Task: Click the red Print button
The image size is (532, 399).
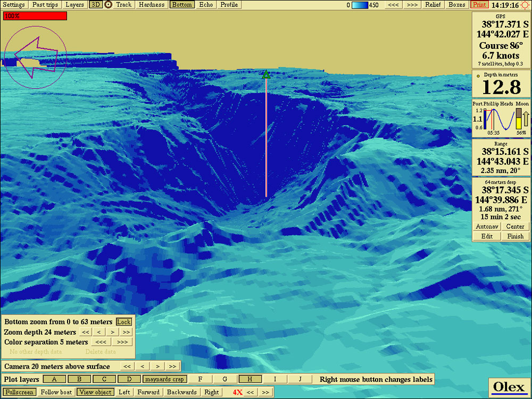Action: [x=479, y=5]
